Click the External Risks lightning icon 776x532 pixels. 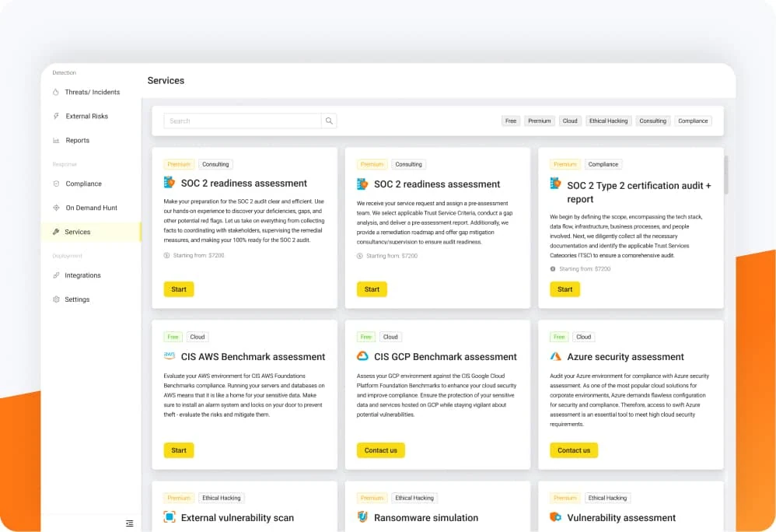pyautogui.click(x=56, y=117)
